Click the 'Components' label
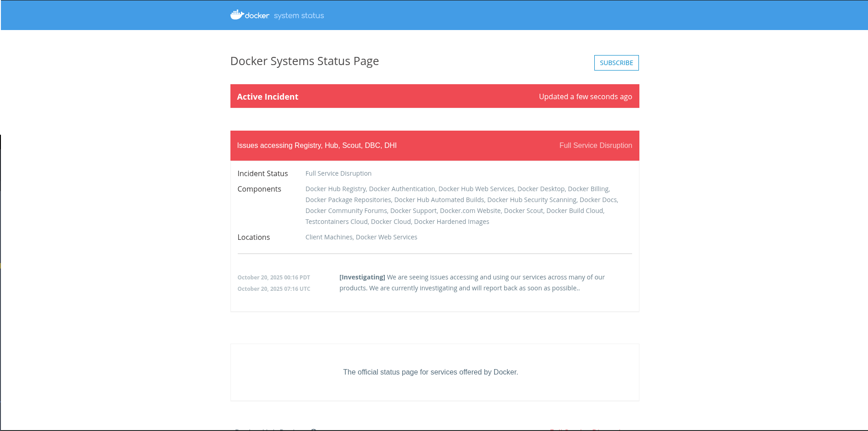The width and height of the screenshot is (868, 431). tap(259, 189)
